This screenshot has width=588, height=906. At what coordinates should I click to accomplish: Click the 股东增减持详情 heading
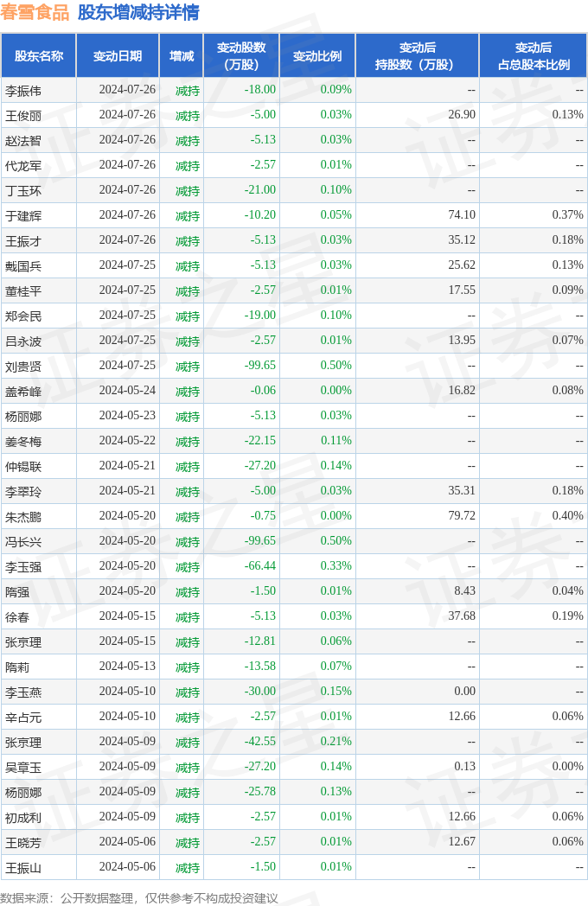[138, 12]
